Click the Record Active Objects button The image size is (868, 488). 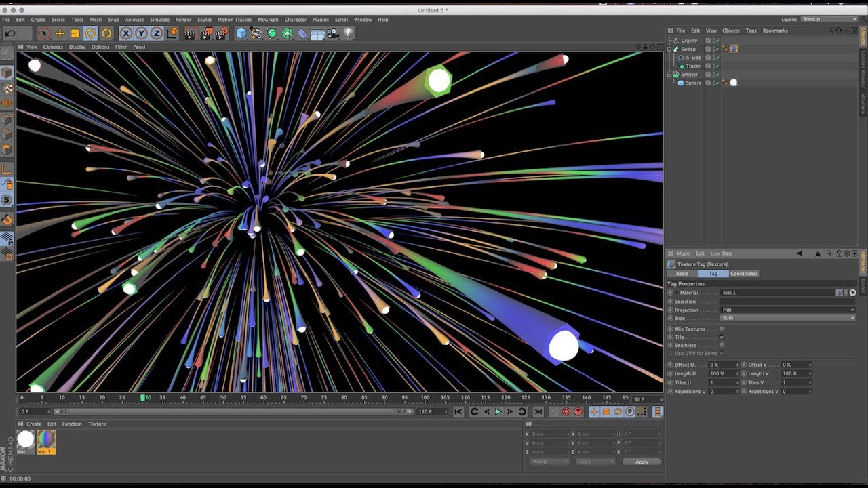click(x=554, y=411)
